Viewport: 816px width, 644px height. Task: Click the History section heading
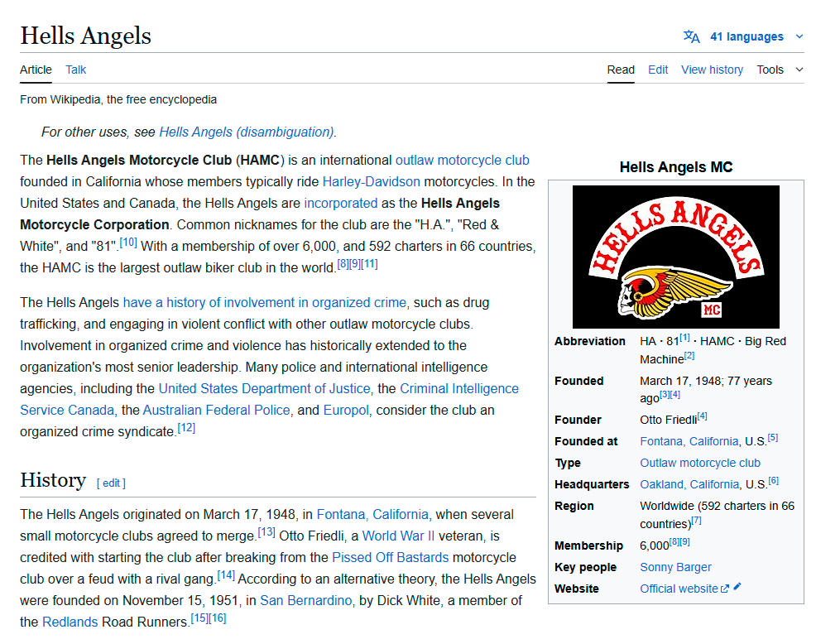point(53,480)
